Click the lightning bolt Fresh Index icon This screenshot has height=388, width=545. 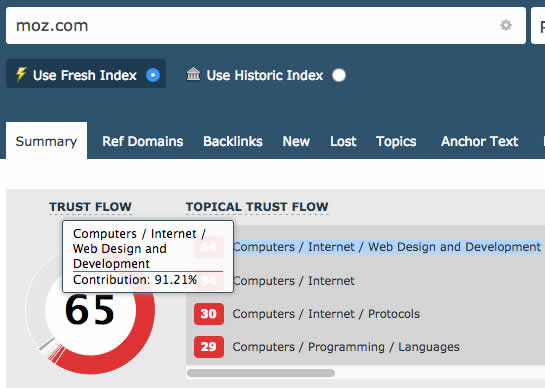[21, 74]
